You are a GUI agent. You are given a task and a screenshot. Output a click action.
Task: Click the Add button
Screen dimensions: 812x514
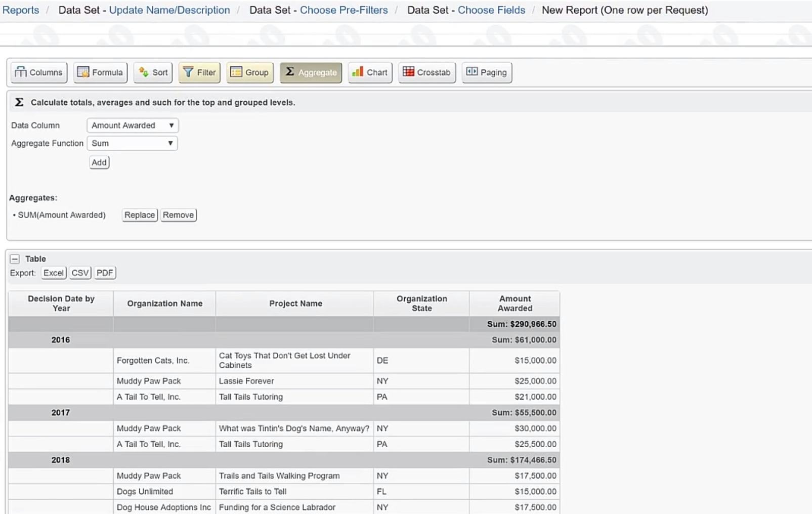pyautogui.click(x=99, y=162)
